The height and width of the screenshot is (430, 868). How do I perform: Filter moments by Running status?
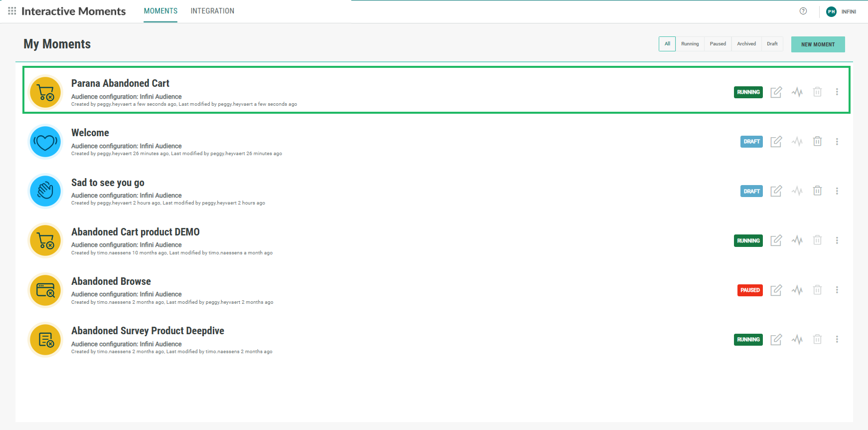[x=690, y=44]
